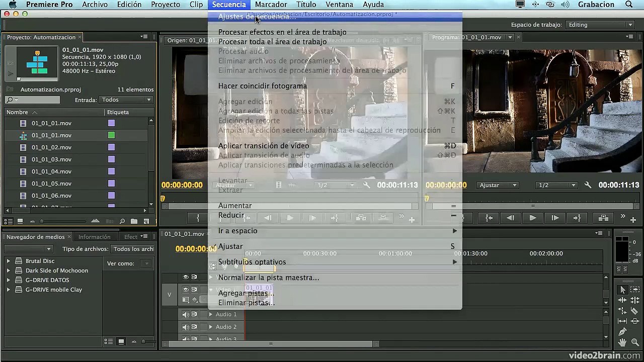Select 01_01_03.mov in Project panel
644x362 pixels.
point(51,159)
